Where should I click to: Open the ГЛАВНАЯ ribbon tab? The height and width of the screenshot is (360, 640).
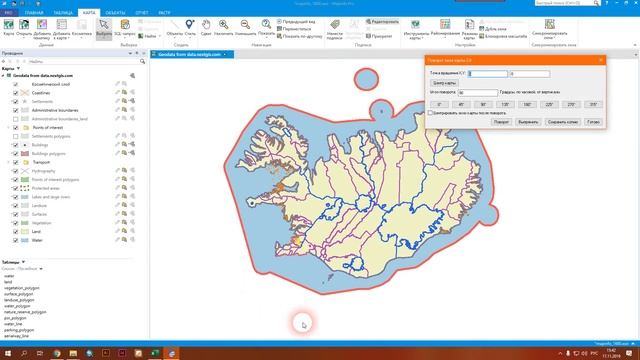point(34,13)
